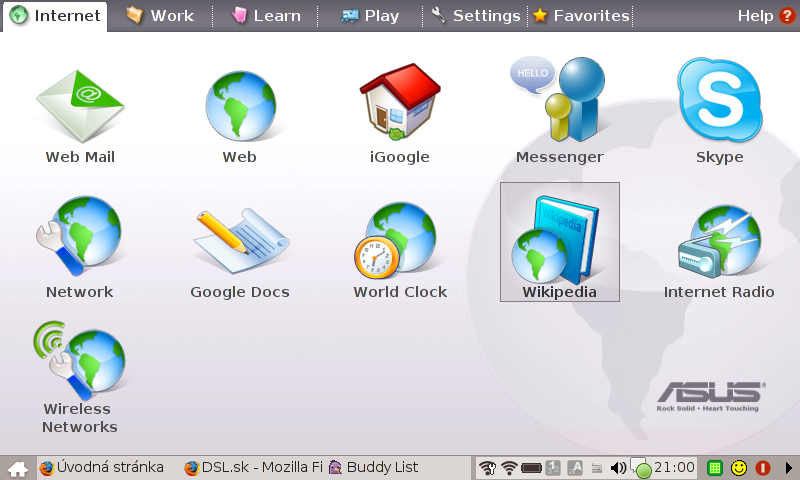Bring up the Buddy List window
This screenshot has width=800, height=480.
(x=373, y=467)
